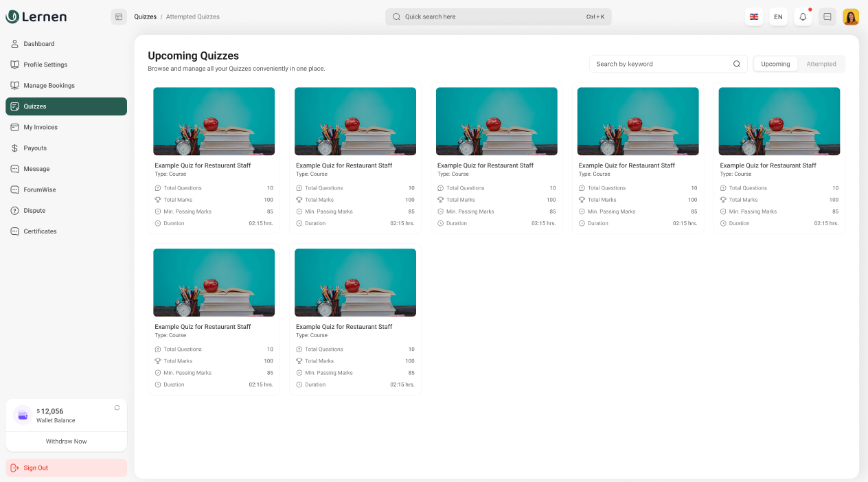Open the first quiz card thumbnail
The width and height of the screenshot is (868, 482).
(x=214, y=121)
